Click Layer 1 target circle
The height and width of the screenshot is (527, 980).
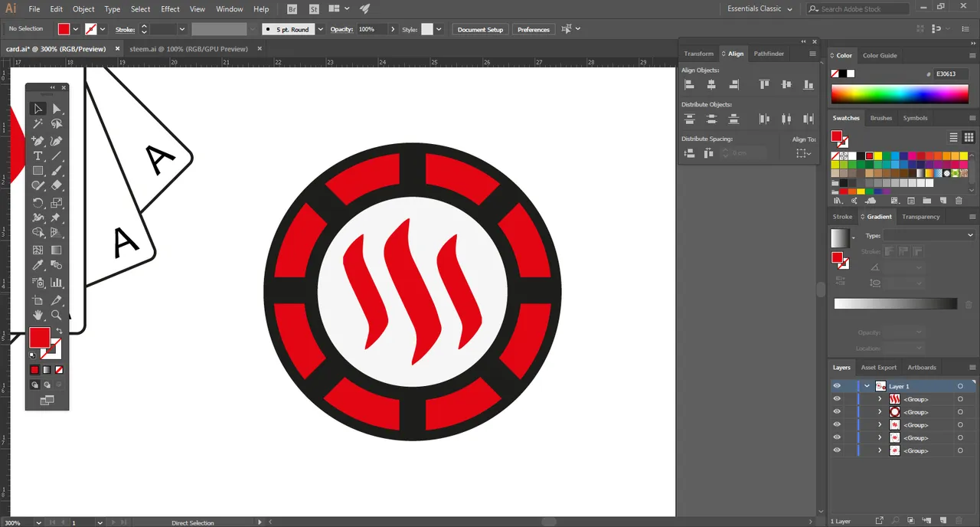click(x=960, y=386)
